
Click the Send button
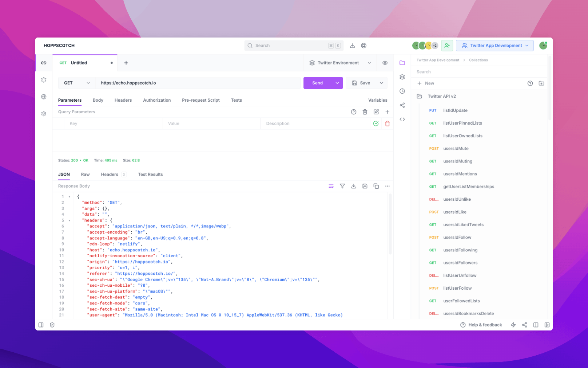pyautogui.click(x=318, y=83)
